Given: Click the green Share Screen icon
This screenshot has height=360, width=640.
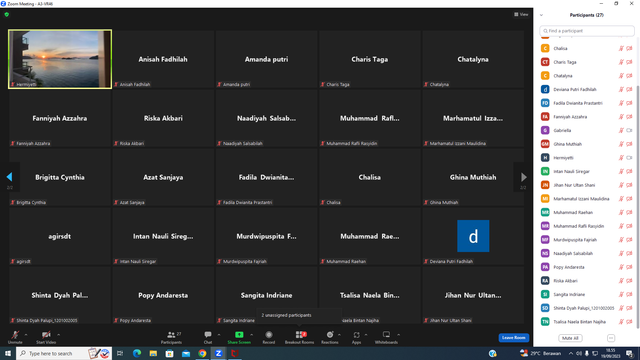Looking at the screenshot, I should [239, 335].
